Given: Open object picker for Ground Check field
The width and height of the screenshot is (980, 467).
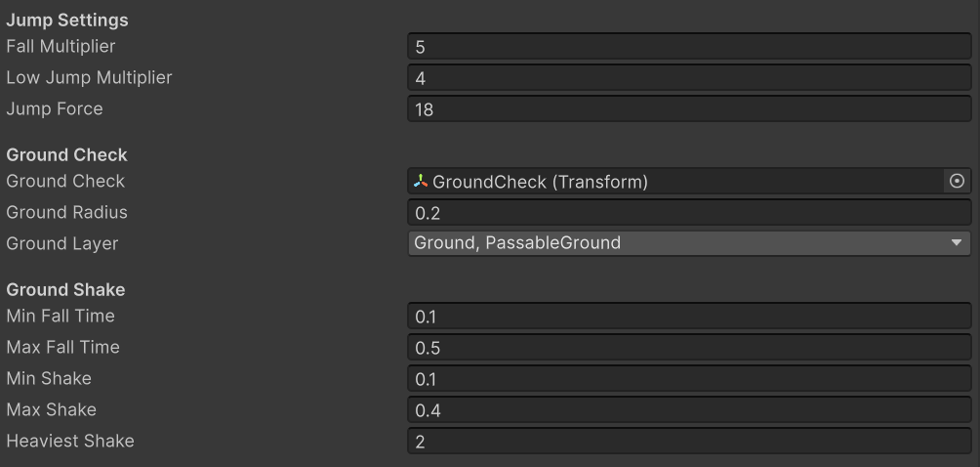Looking at the screenshot, I should (957, 182).
